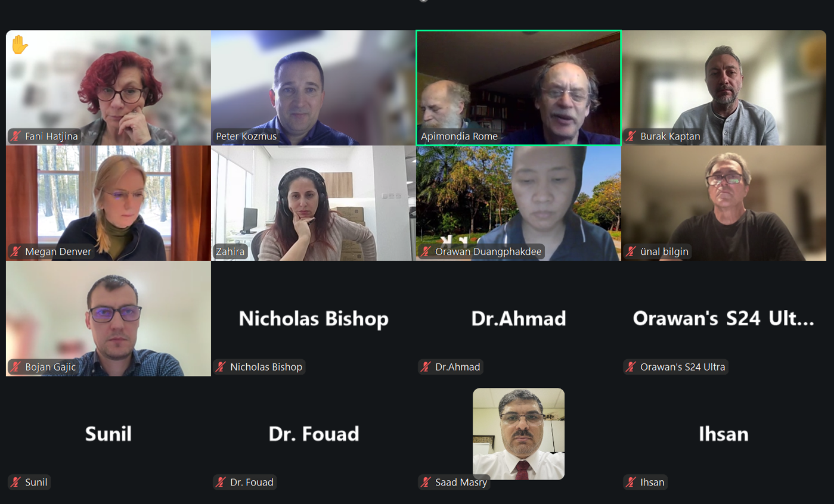Click muted mic icon next to Burak Kaptan

click(631, 136)
